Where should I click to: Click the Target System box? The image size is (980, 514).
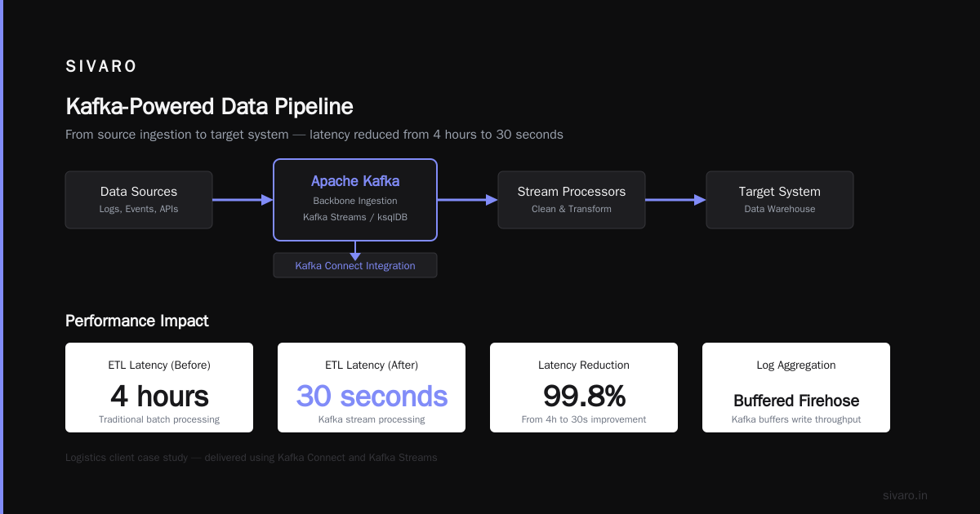pos(780,200)
